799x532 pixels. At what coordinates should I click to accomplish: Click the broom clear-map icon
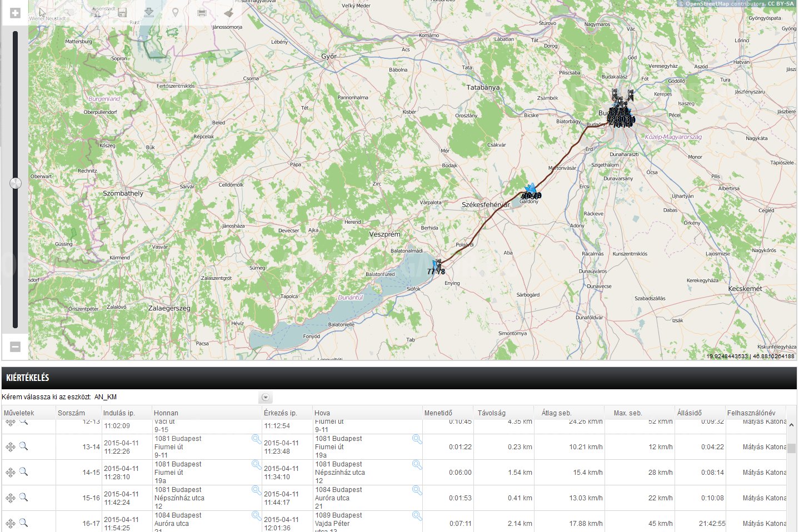[228, 13]
